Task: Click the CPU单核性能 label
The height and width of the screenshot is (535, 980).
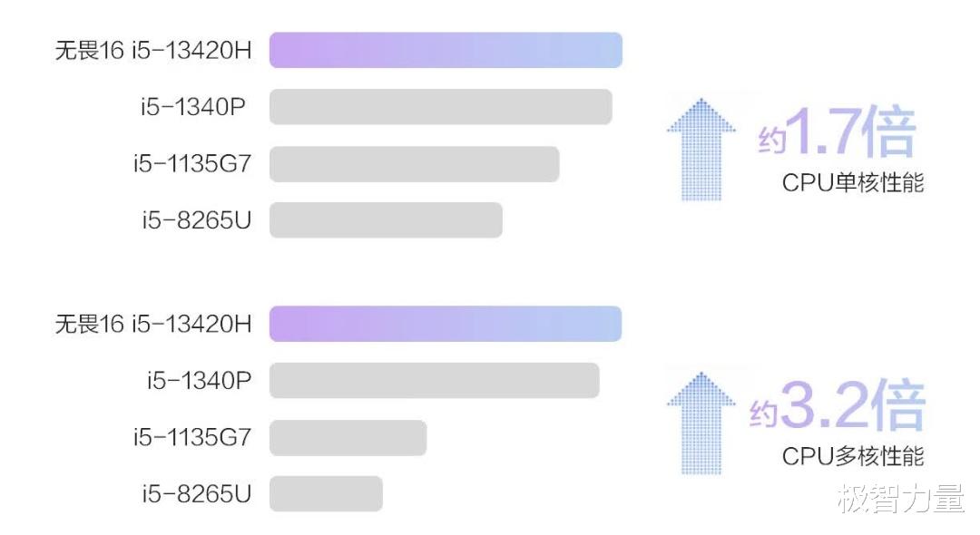Action: [852, 183]
